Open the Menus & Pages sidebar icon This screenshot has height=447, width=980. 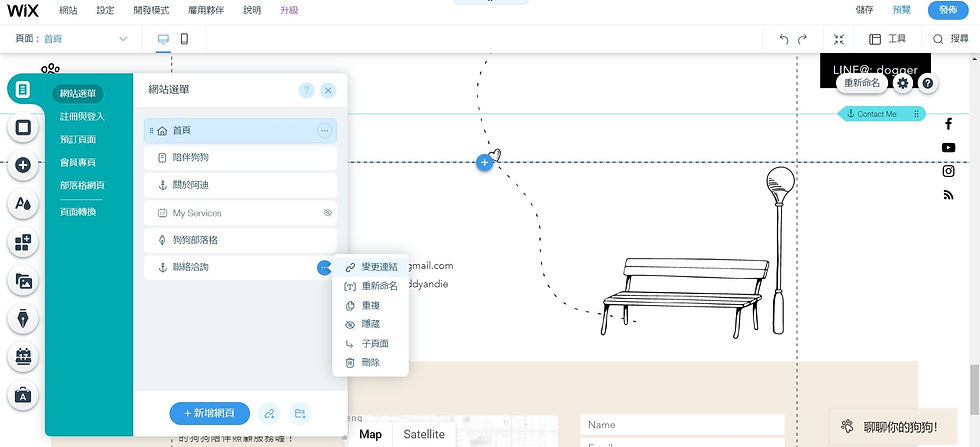23,89
